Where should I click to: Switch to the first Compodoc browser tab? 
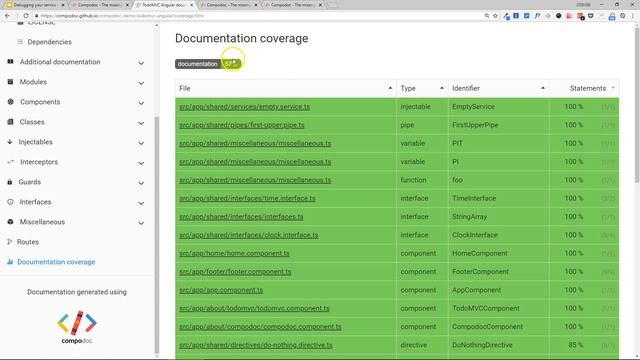99,5
